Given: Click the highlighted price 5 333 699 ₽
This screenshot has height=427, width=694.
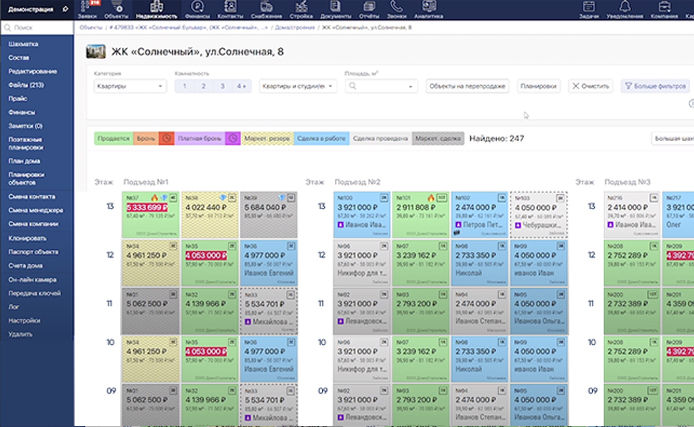Looking at the screenshot, I should coord(147,208).
